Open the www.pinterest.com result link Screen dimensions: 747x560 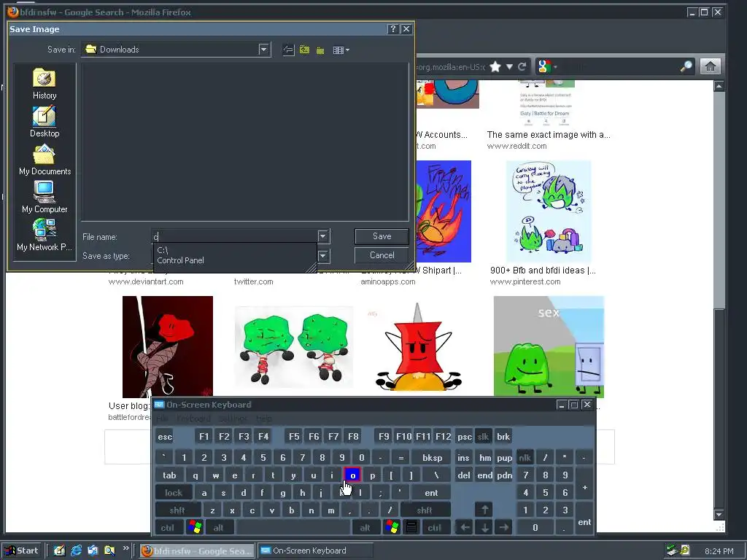point(525,282)
